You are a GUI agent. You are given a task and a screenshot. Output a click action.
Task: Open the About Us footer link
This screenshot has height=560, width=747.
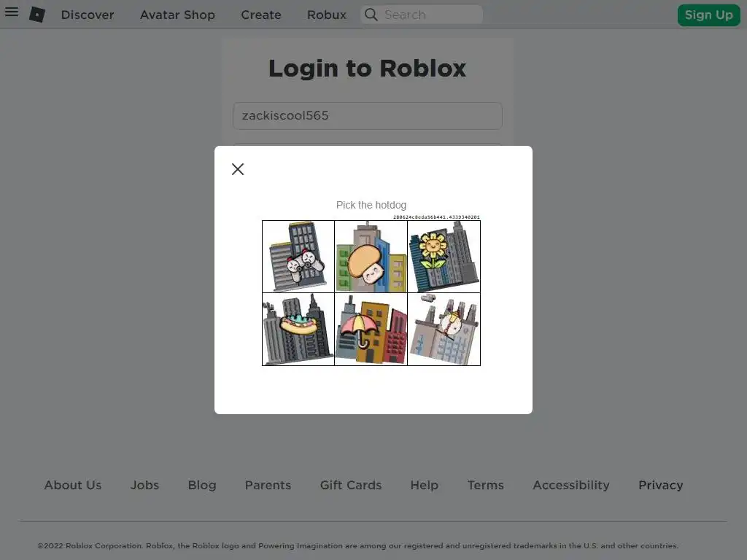click(x=73, y=485)
